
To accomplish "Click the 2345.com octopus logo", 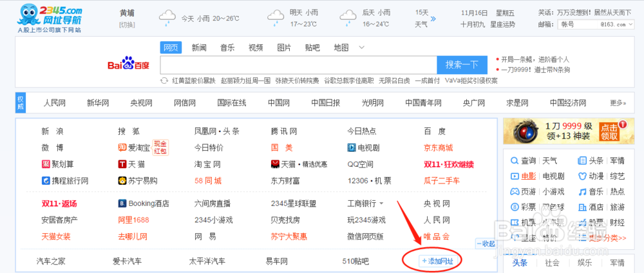I will [x=50, y=19].
